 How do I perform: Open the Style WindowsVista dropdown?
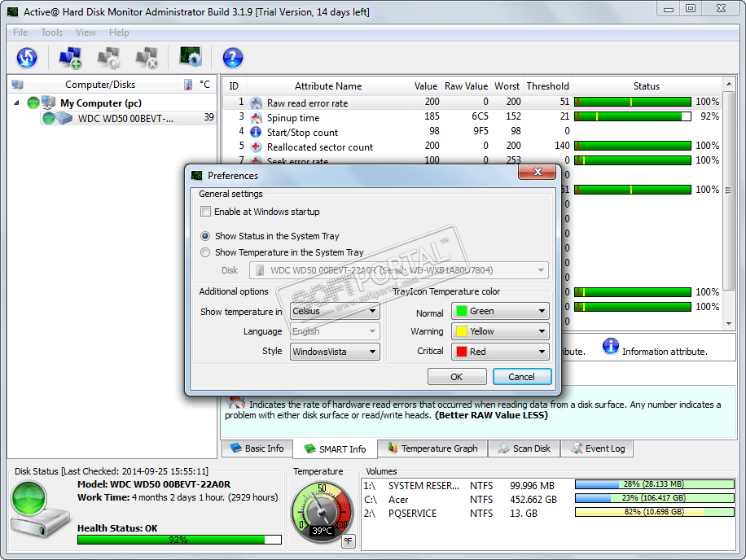click(335, 352)
